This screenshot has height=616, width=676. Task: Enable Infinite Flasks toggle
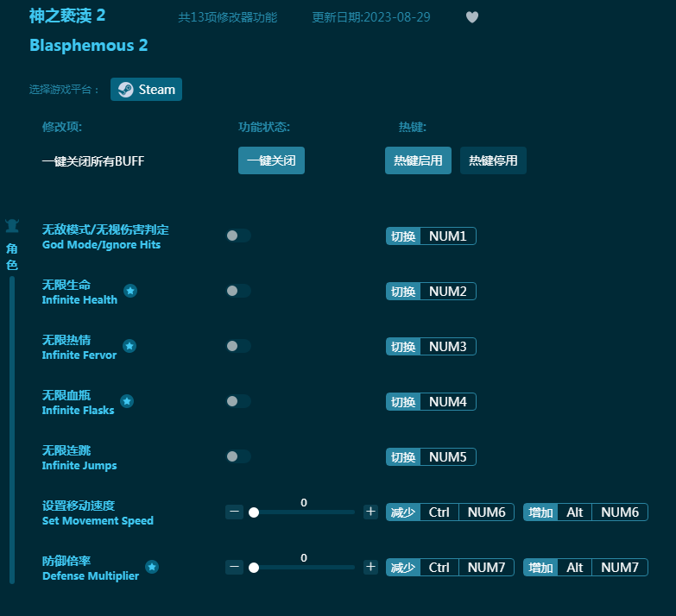pos(238,401)
